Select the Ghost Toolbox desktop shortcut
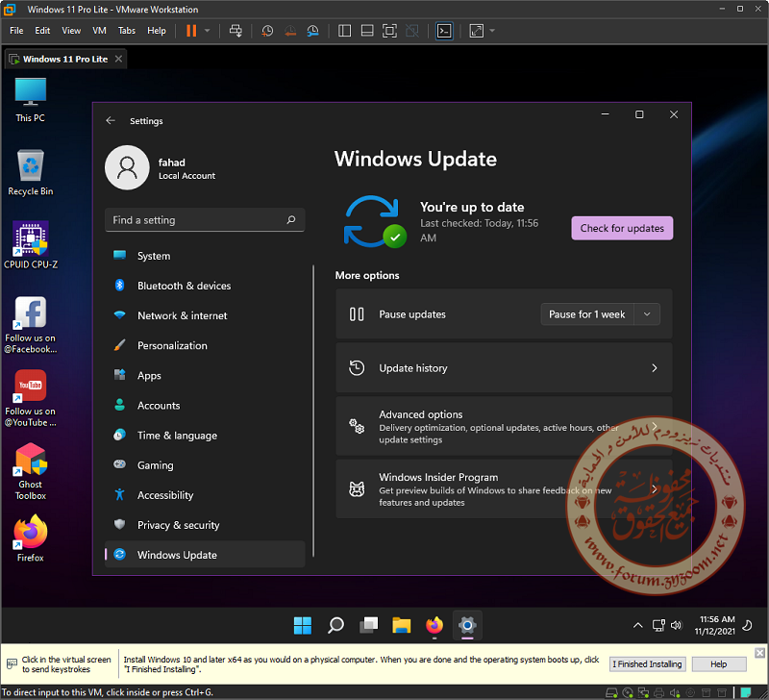 click(x=31, y=471)
